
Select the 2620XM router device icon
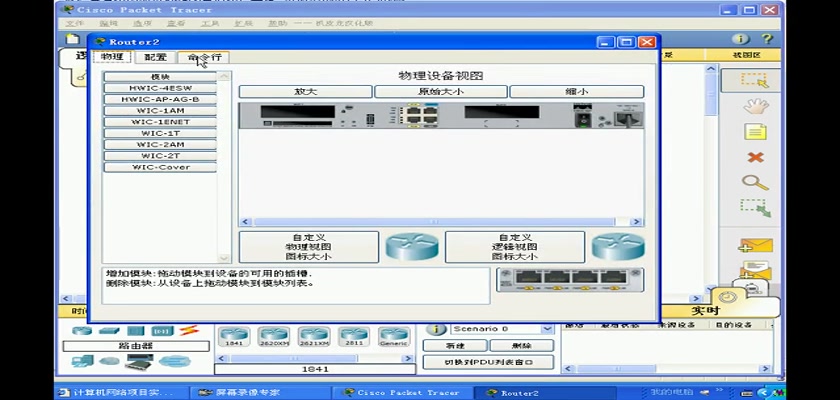pos(273,335)
